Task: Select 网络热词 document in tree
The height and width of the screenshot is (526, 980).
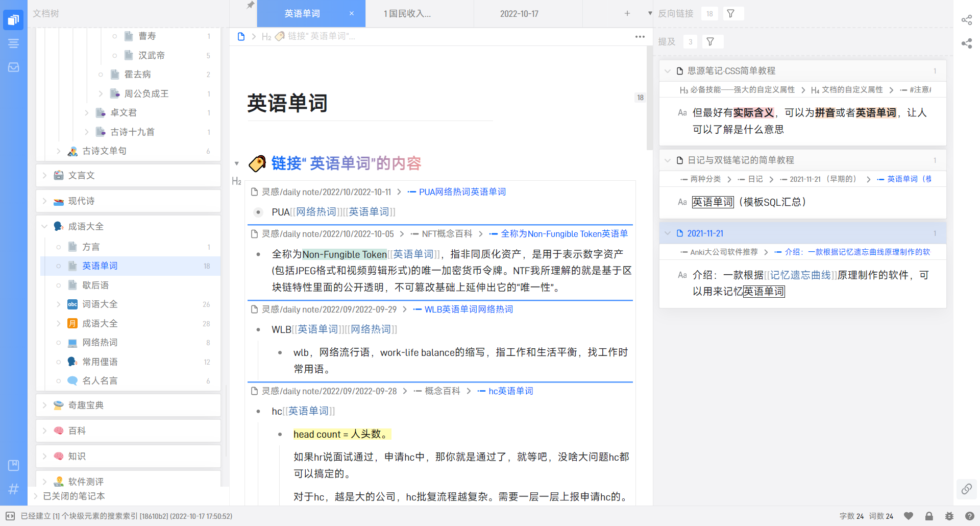Action: point(100,343)
